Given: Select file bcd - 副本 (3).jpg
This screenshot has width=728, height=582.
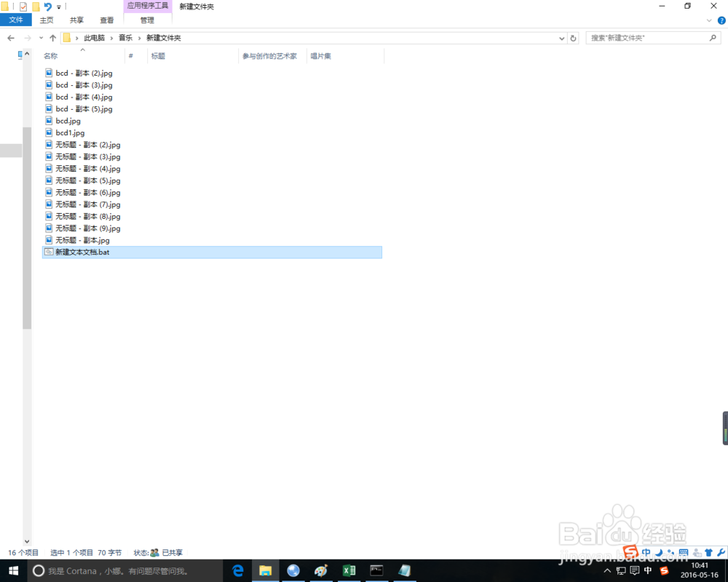Looking at the screenshot, I should [84, 85].
